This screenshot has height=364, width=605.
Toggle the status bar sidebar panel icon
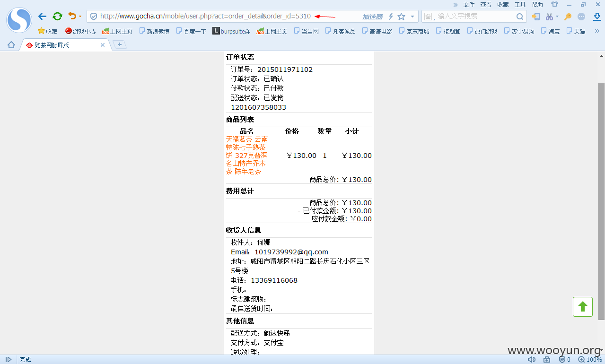[x=9, y=360]
